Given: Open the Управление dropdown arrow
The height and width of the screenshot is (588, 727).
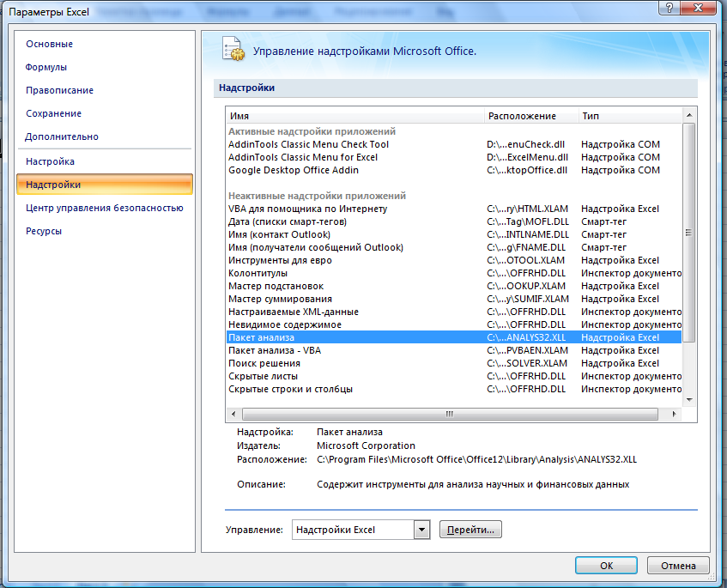Looking at the screenshot, I should (422, 530).
